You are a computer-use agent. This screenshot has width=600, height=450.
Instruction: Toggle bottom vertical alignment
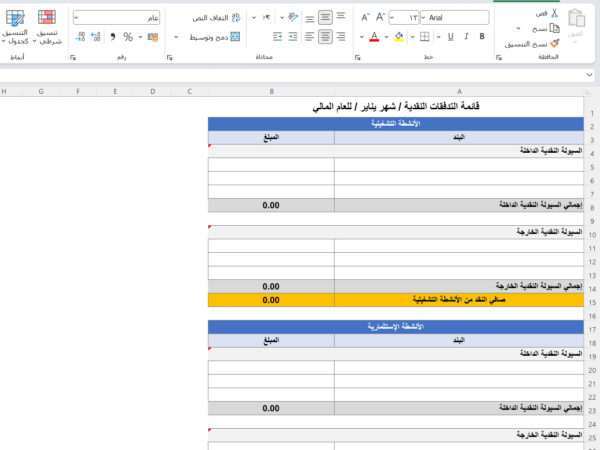(x=310, y=18)
